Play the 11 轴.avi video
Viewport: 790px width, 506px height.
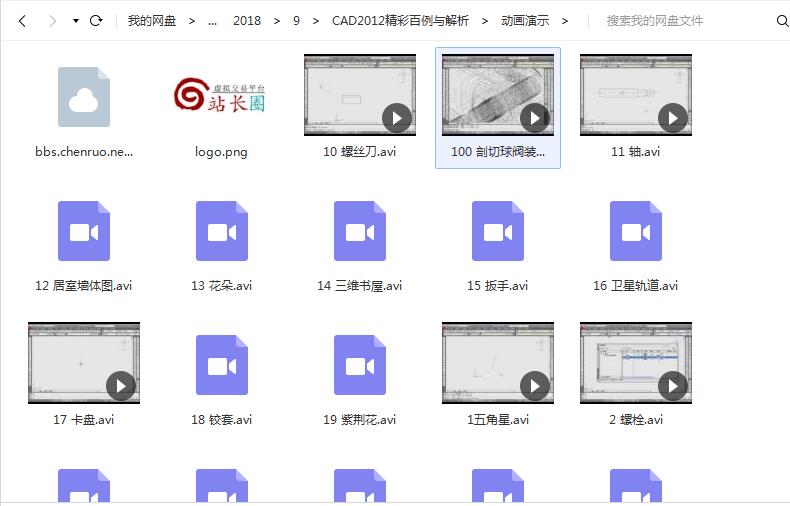click(x=673, y=118)
